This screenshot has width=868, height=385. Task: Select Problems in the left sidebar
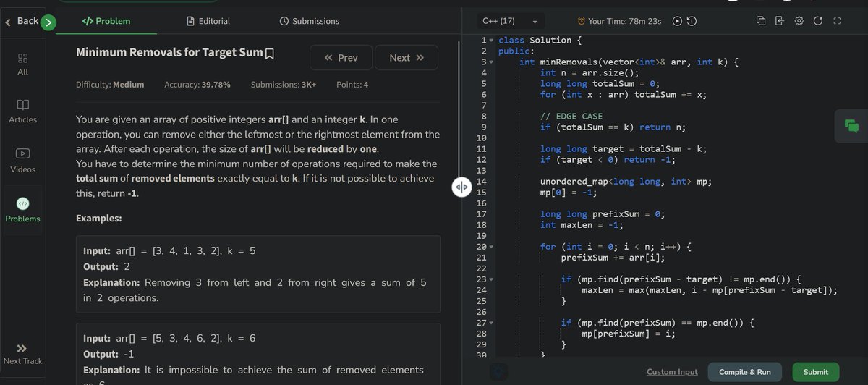pyautogui.click(x=22, y=210)
